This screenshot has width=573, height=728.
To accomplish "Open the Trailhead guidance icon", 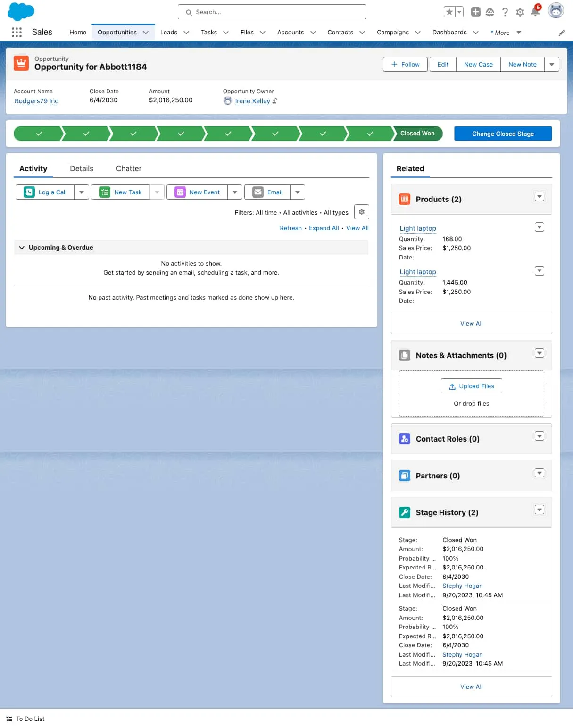I will point(490,12).
